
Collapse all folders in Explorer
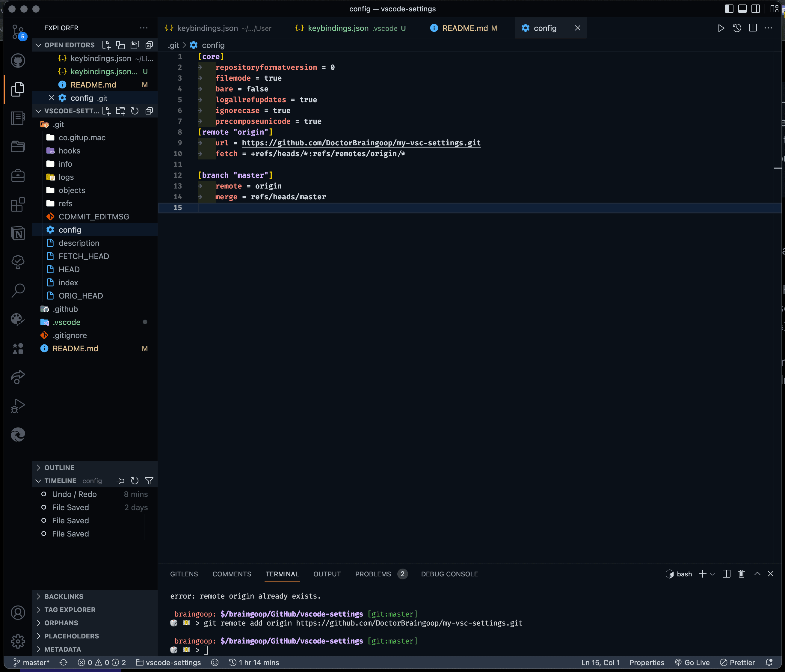click(x=149, y=111)
